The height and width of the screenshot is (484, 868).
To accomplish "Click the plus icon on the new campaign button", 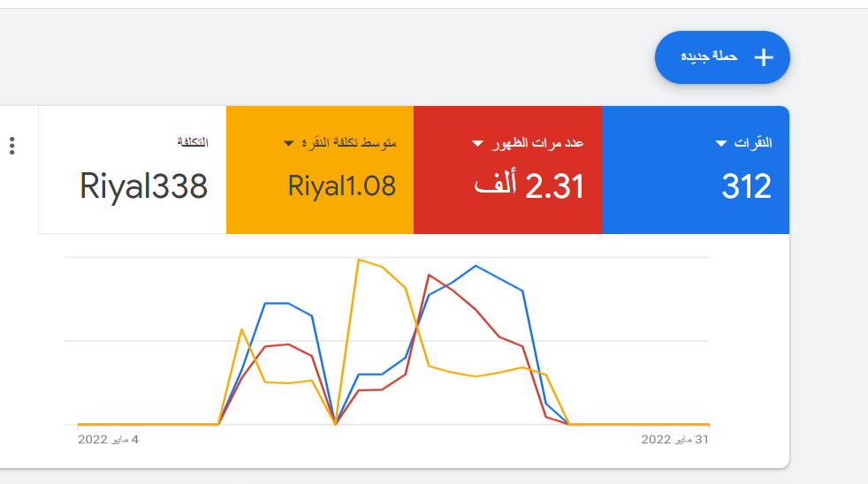I will [764, 57].
